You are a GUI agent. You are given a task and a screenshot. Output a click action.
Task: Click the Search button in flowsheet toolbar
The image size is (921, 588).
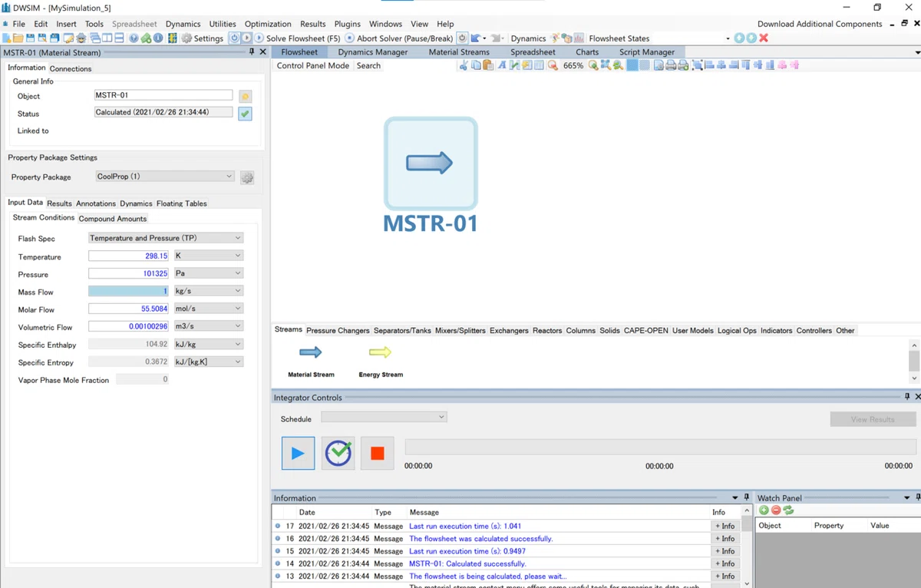368,66
